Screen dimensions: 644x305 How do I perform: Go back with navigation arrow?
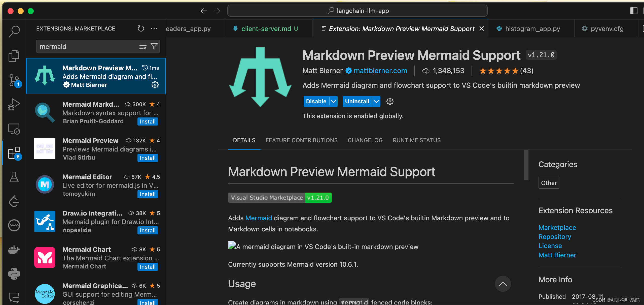pyautogui.click(x=204, y=11)
